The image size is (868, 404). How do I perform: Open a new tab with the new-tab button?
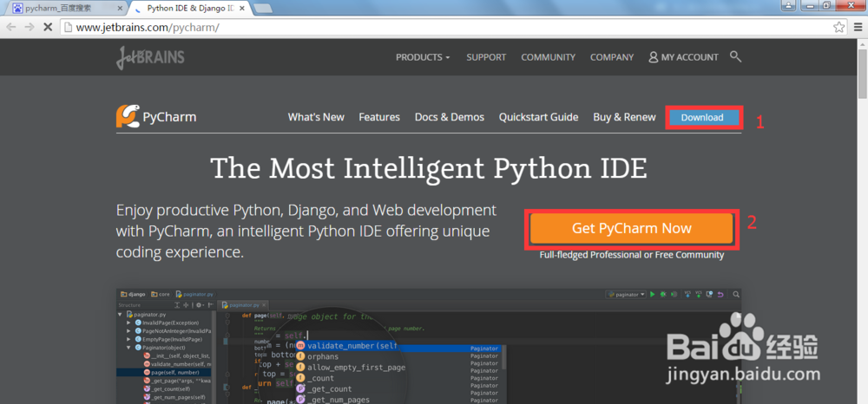pos(262,9)
